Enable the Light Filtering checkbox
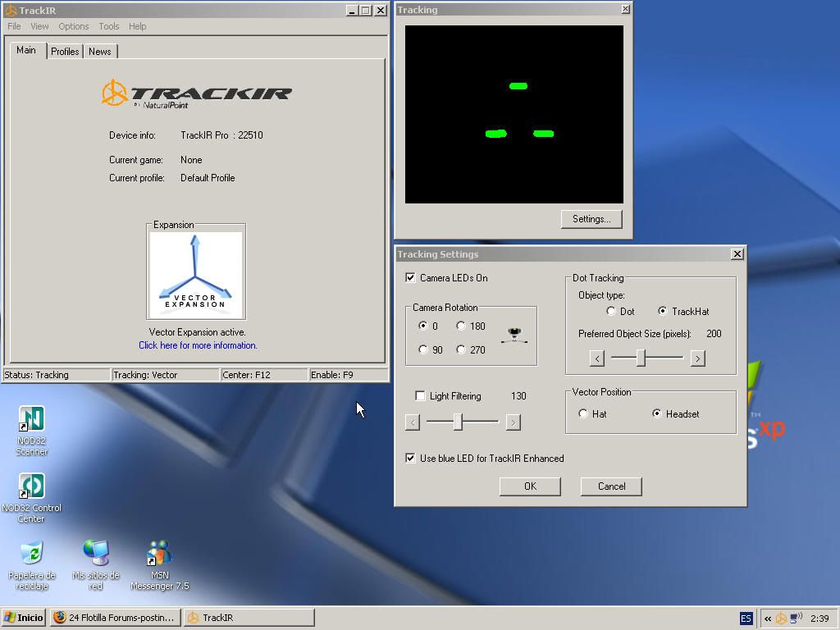The width and height of the screenshot is (840, 630). pos(421,396)
